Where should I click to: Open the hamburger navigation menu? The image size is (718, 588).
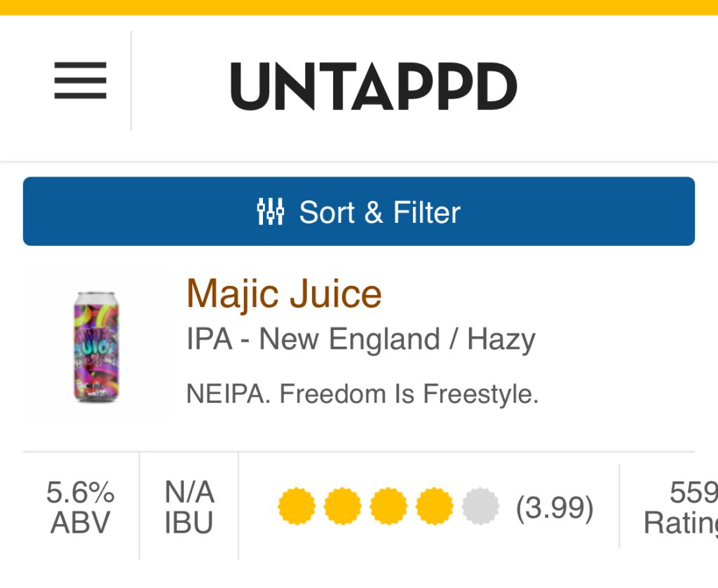(x=80, y=81)
